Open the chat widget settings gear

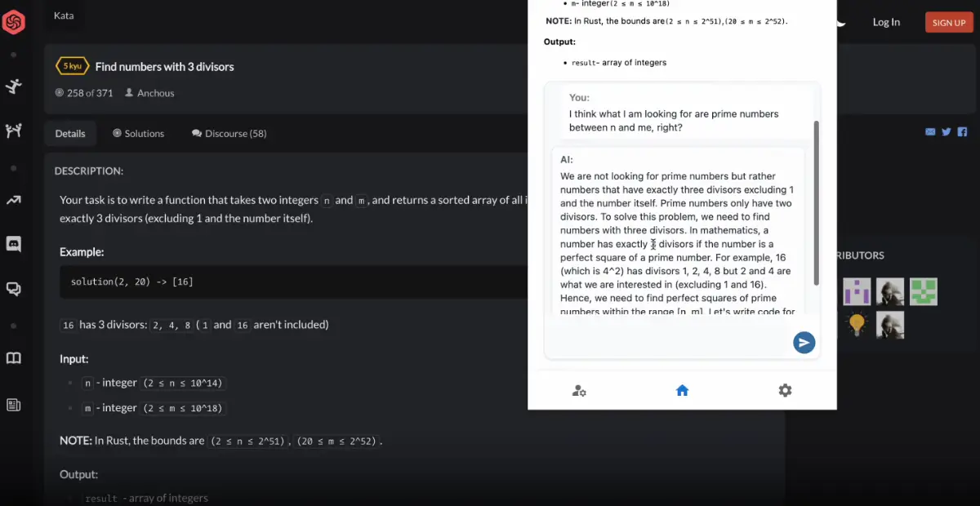[x=785, y=390]
